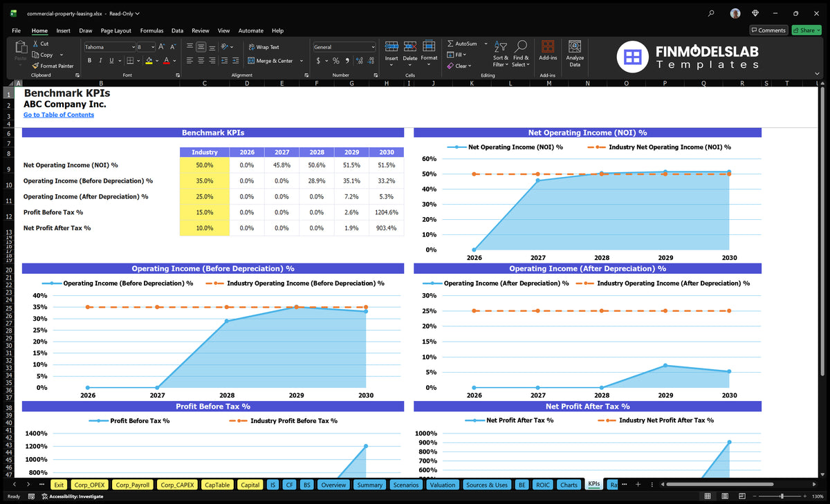Viewport: 830px width, 504px height.
Task: Open the Tahoma font name dropdown
Action: point(133,47)
